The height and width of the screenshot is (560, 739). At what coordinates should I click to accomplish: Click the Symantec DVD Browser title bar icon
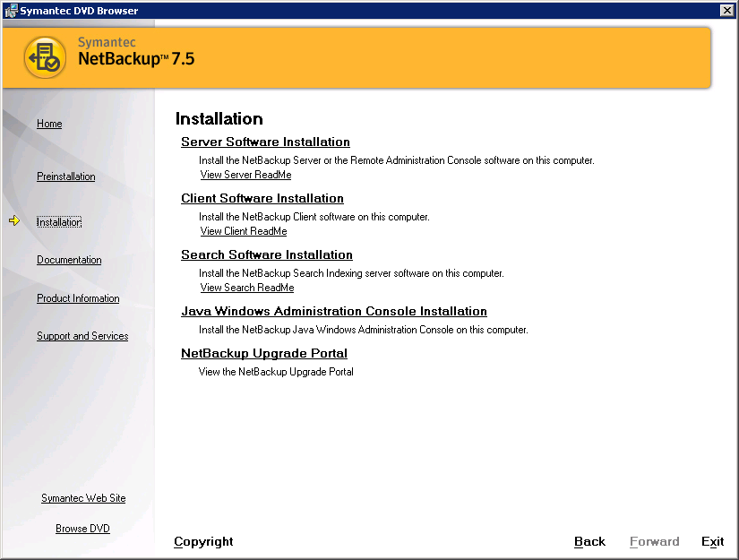[11, 11]
